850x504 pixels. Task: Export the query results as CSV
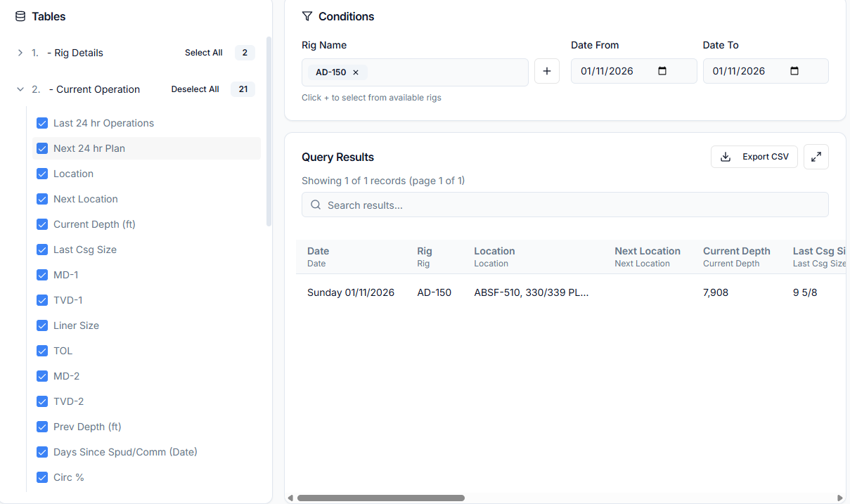[x=754, y=157]
